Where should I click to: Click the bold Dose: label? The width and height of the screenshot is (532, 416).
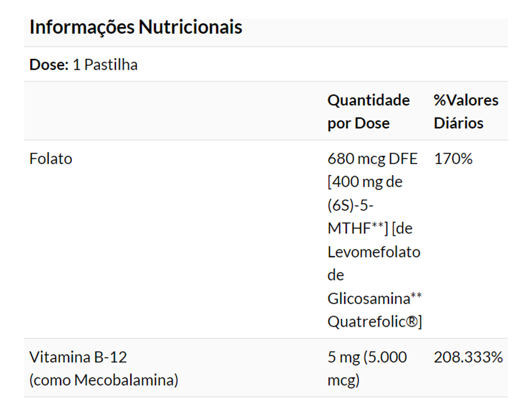pos(49,65)
